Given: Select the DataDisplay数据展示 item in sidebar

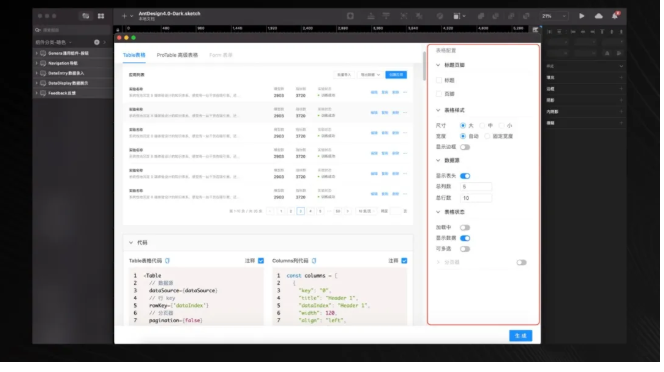Looking at the screenshot, I should (x=68, y=83).
